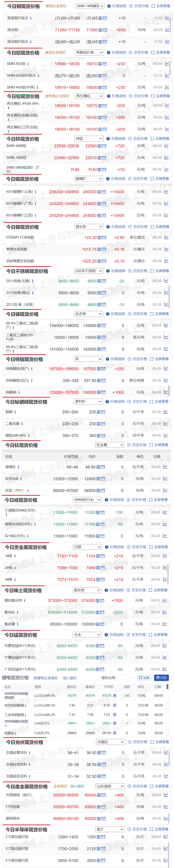
Task: Click the info icon next to 40%锡精矿(云南)
Action: point(35,192)
